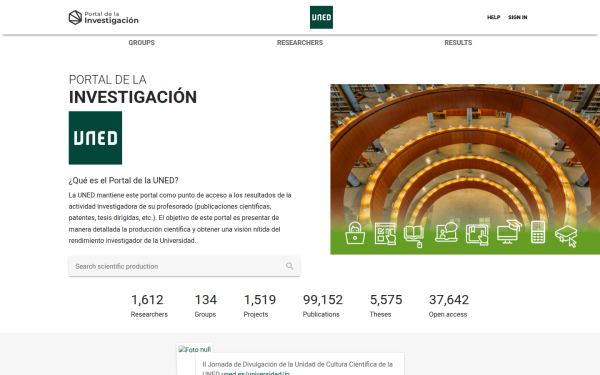Click Sign In

click(518, 17)
